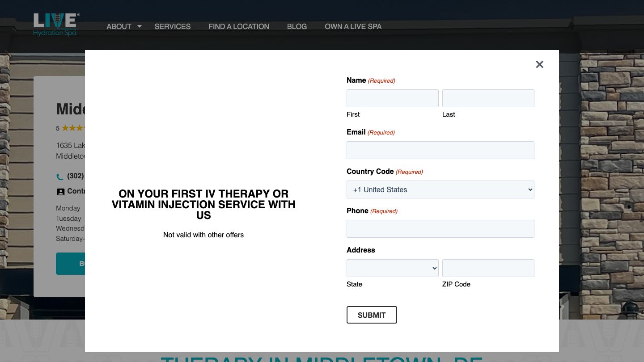Viewport: 644px width, 362px height.
Task: Open the Country Code dropdown
Action: [440, 189]
